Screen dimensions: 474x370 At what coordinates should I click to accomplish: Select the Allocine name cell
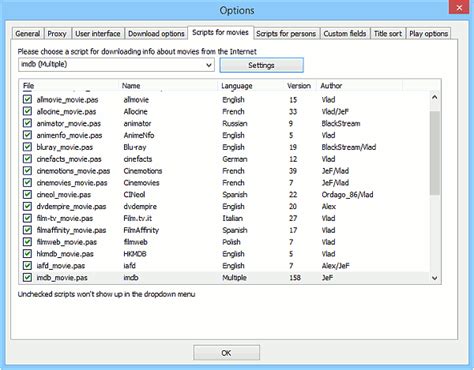coord(135,111)
